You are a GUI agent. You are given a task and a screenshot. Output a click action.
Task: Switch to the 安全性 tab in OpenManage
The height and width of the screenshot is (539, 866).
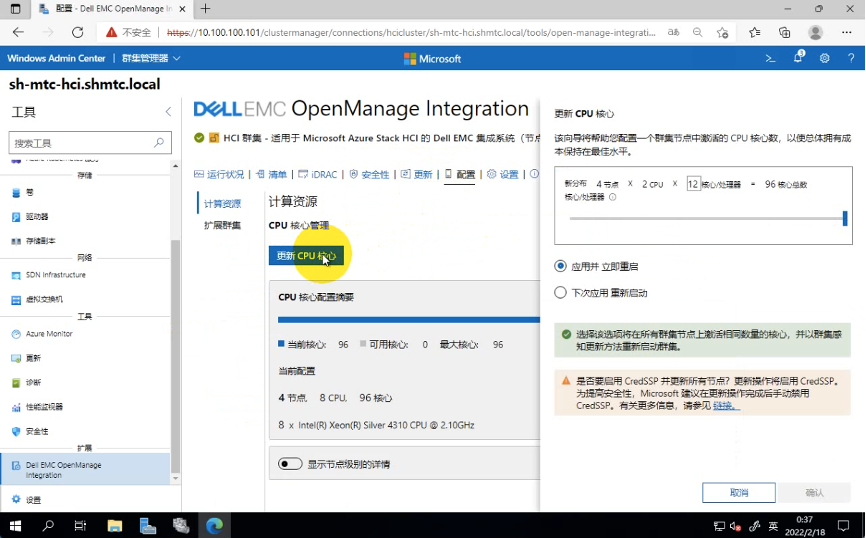[369, 175]
